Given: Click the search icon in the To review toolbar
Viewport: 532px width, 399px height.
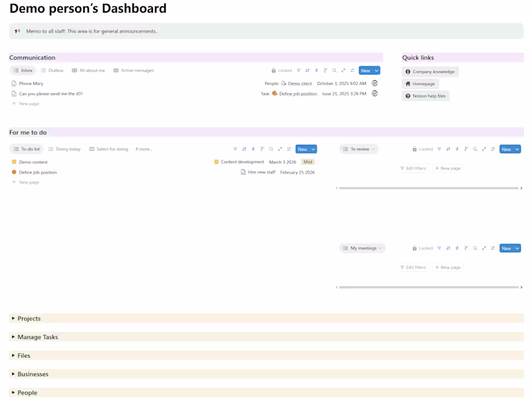Looking at the screenshot, I should [475, 149].
